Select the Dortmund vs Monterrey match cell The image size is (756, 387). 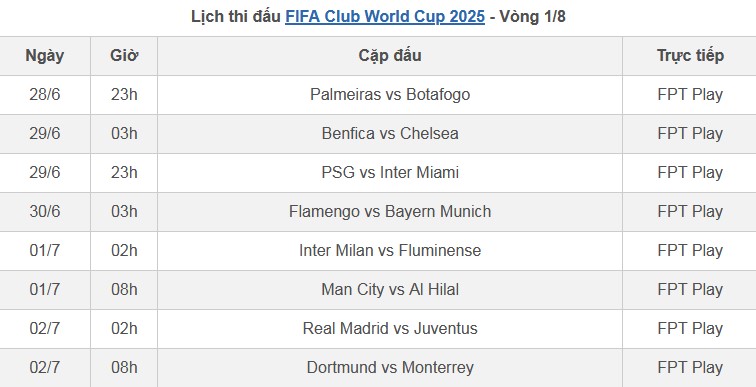(390, 368)
